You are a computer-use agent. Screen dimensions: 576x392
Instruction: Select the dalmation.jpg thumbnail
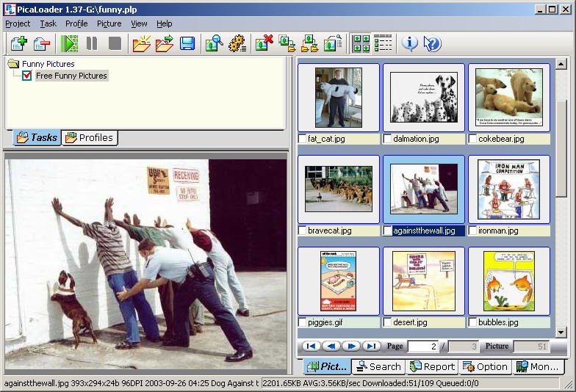pos(423,97)
